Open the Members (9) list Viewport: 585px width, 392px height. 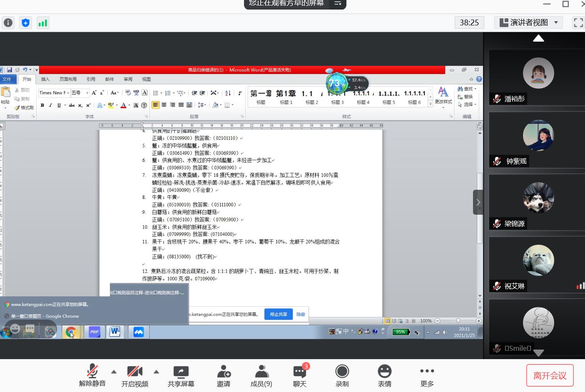point(261,375)
